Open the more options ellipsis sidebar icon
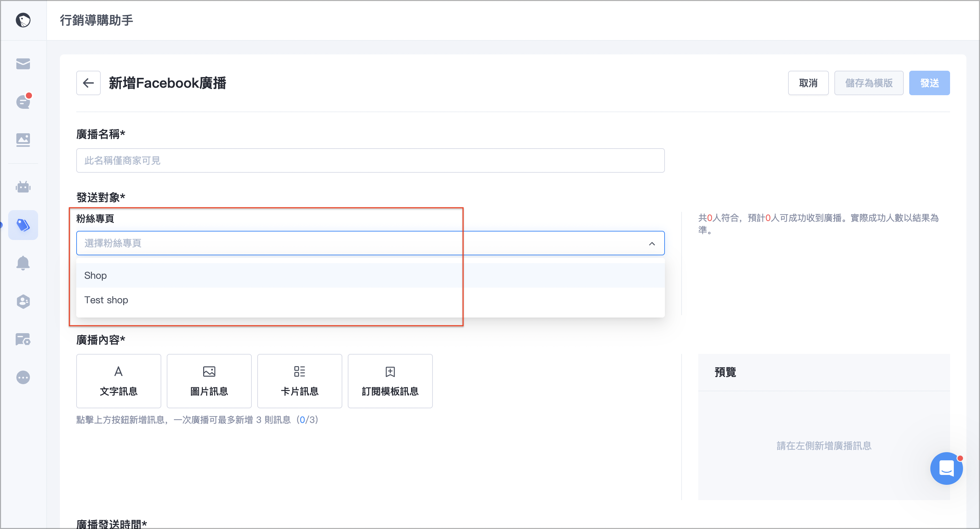This screenshot has height=529, width=980. (x=23, y=377)
